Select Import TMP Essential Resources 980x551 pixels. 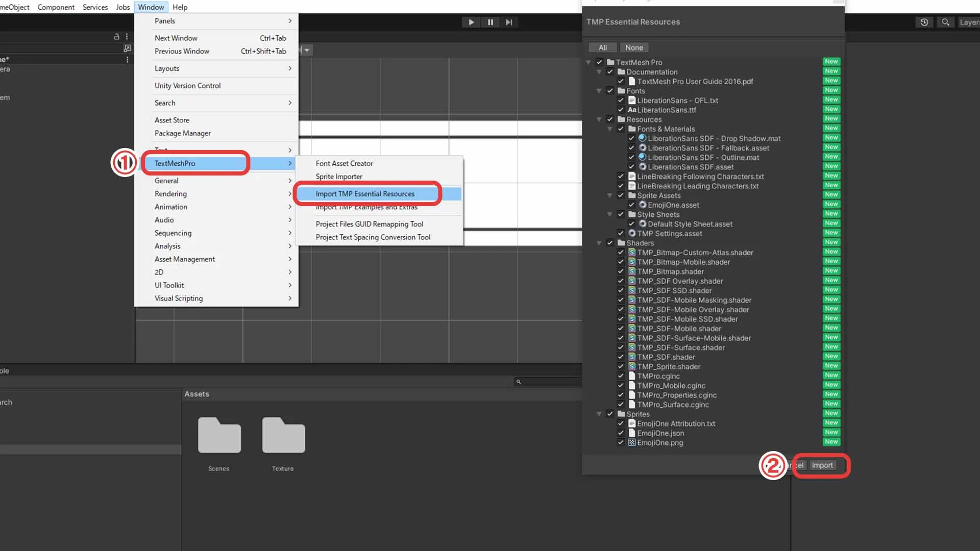click(379, 194)
